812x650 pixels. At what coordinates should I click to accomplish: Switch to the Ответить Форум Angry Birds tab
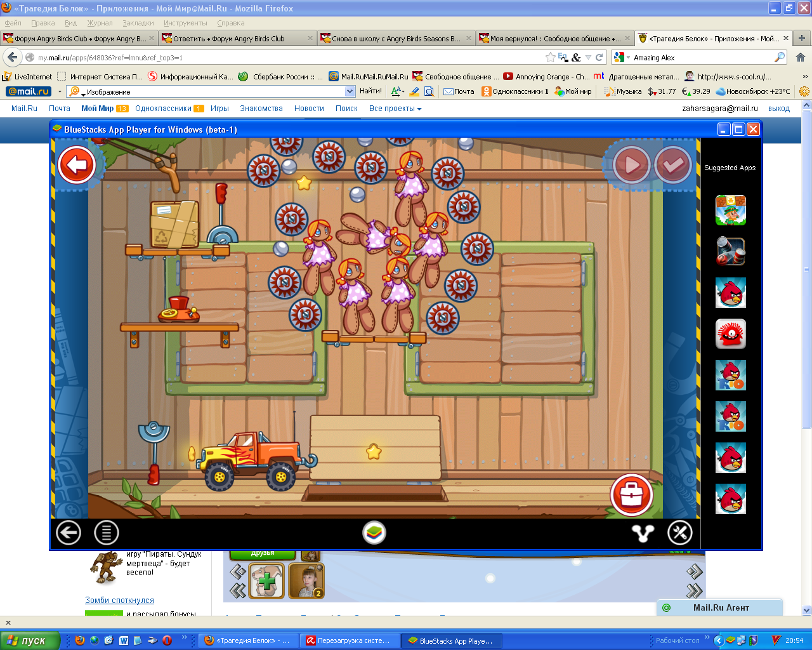coord(237,38)
